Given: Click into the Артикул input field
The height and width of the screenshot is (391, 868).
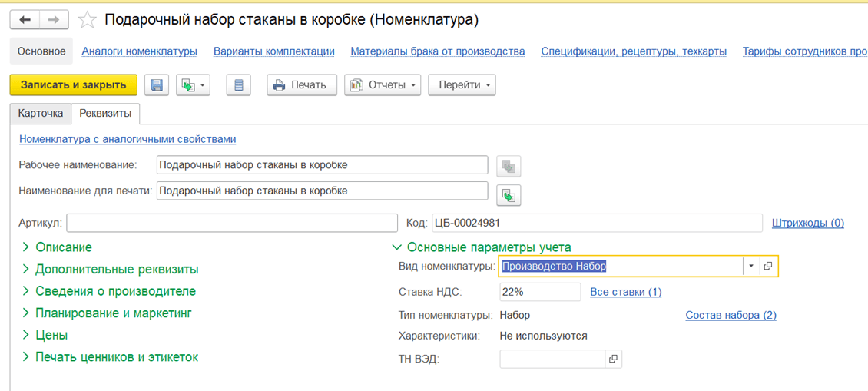Looking at the screenshot, I should click(x=232, y=223).
